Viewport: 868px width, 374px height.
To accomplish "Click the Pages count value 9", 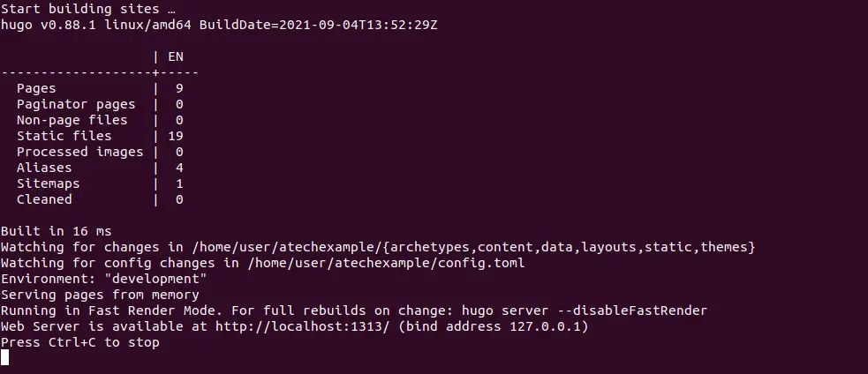I will (179, 88).
